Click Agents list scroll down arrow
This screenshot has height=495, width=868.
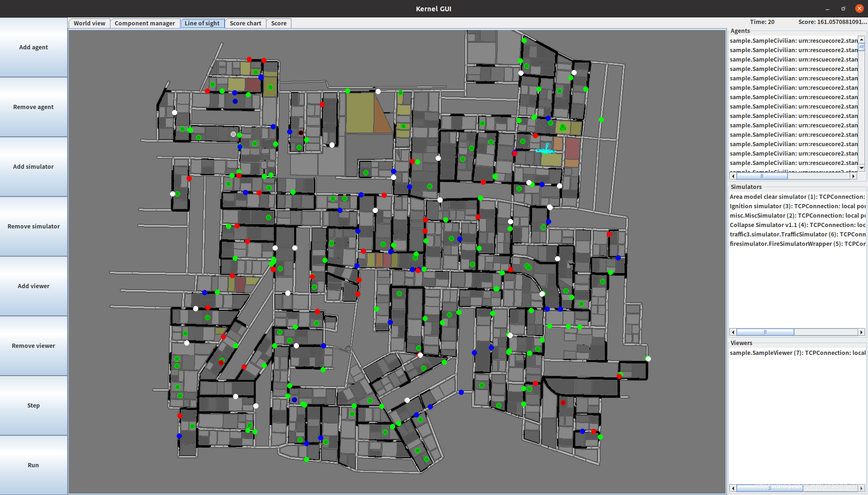coord(862,168)
